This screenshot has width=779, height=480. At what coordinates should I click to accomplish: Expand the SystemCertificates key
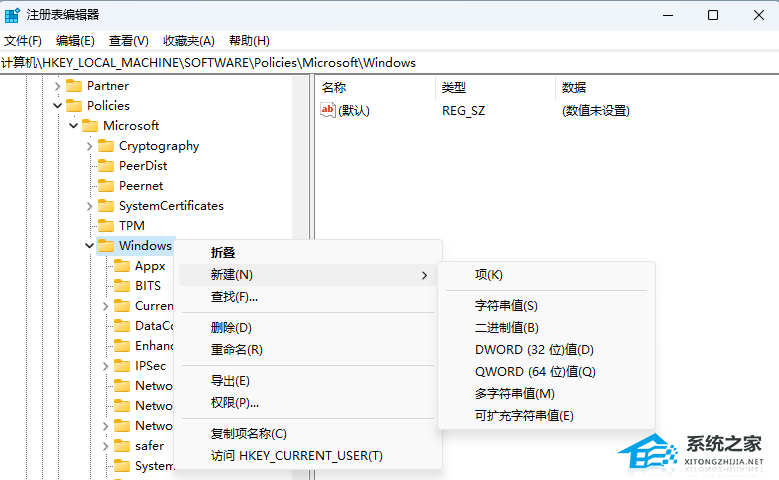89,206
